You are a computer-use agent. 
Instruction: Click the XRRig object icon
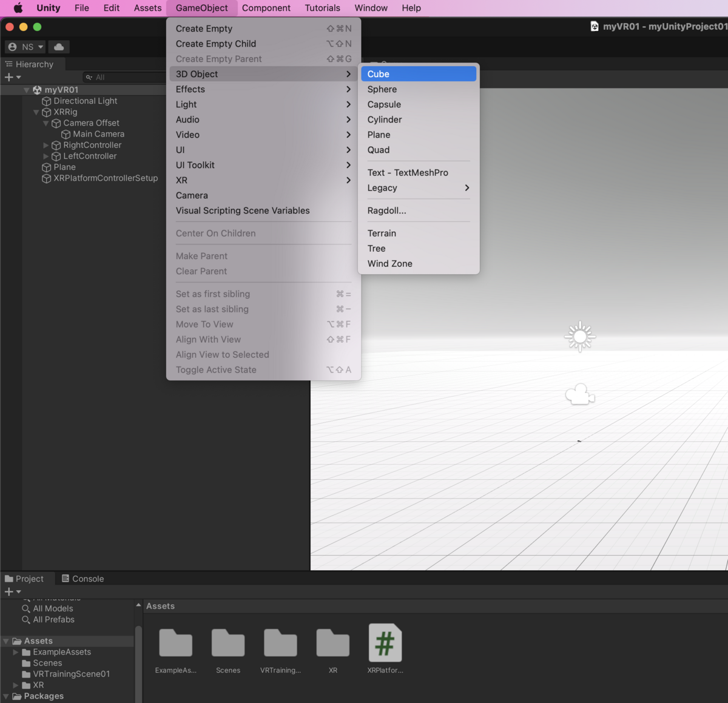tap(46, 112)
